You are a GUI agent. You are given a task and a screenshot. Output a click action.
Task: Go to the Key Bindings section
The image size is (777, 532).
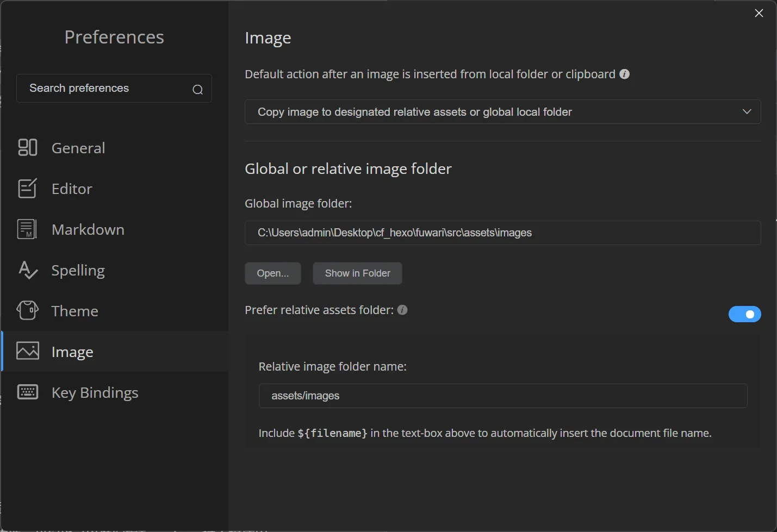tap(95, 392)
